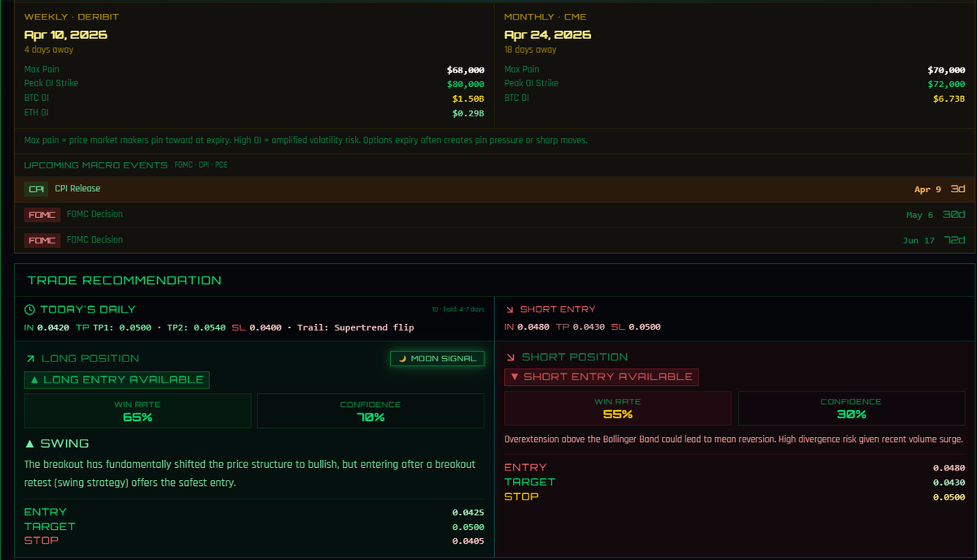Click the '4 days away' text
This screenshot has width=977, height=560.
[x=49, y=50]
